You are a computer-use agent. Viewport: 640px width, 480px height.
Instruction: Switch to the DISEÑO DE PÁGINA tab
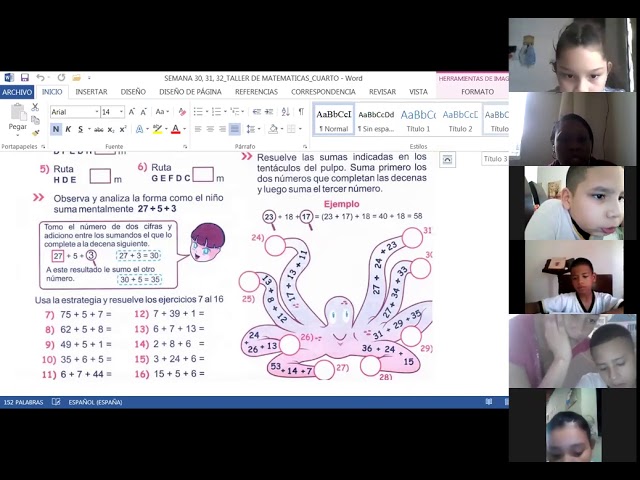190,92
